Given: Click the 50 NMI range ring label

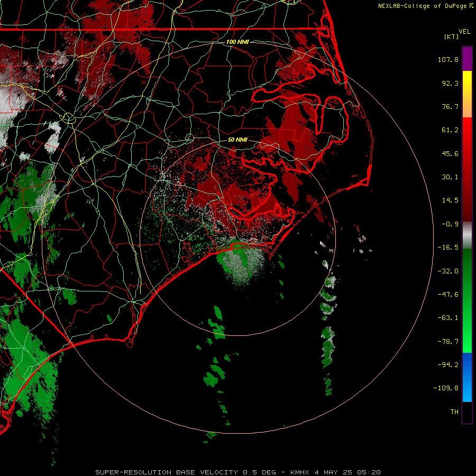Looking at the screenshot, I should (x=237, y=140).
